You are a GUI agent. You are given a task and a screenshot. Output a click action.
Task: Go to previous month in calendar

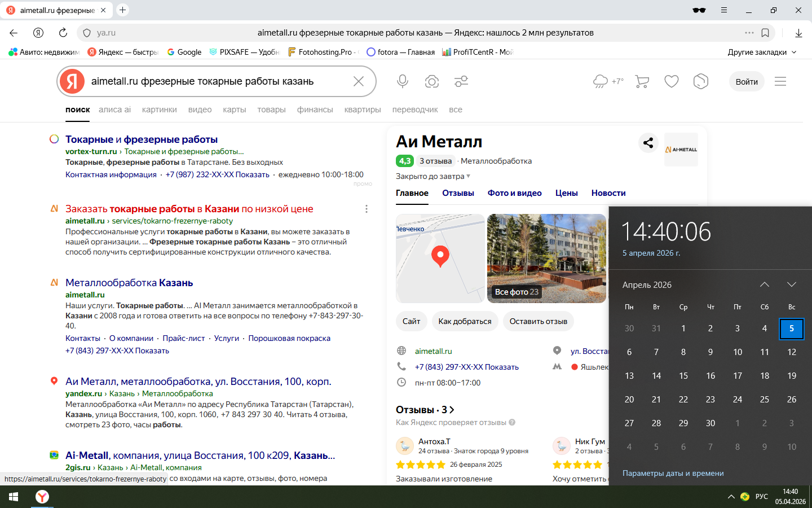click(x=765, y=284)
